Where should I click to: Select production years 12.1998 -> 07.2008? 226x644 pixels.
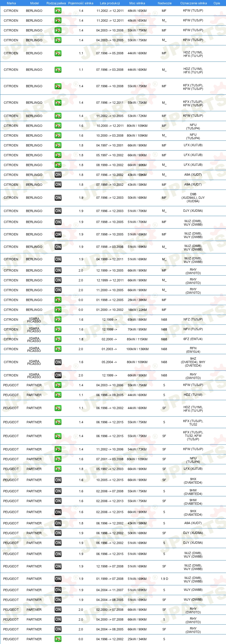[110, 567]
